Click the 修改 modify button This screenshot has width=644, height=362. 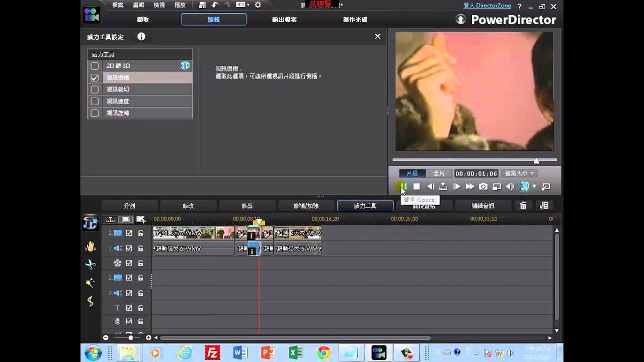point(188,206)
